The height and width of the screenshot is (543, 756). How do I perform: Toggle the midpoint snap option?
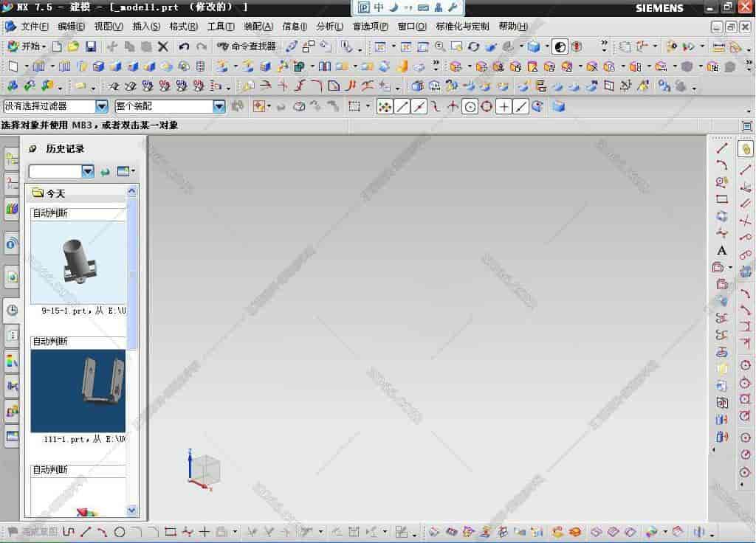[419, 106]
